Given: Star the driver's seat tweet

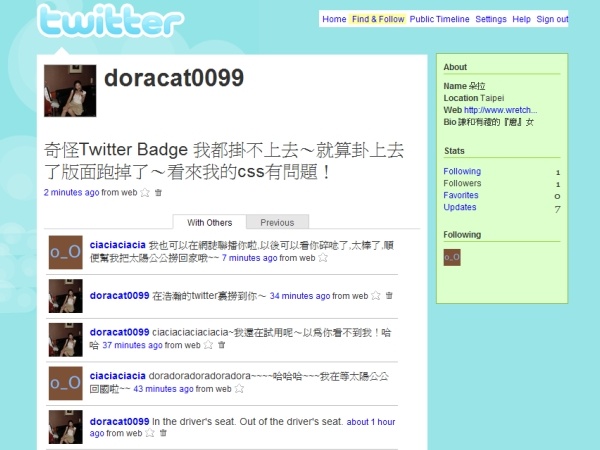Looking at the screenshot, I should (150, 433).
